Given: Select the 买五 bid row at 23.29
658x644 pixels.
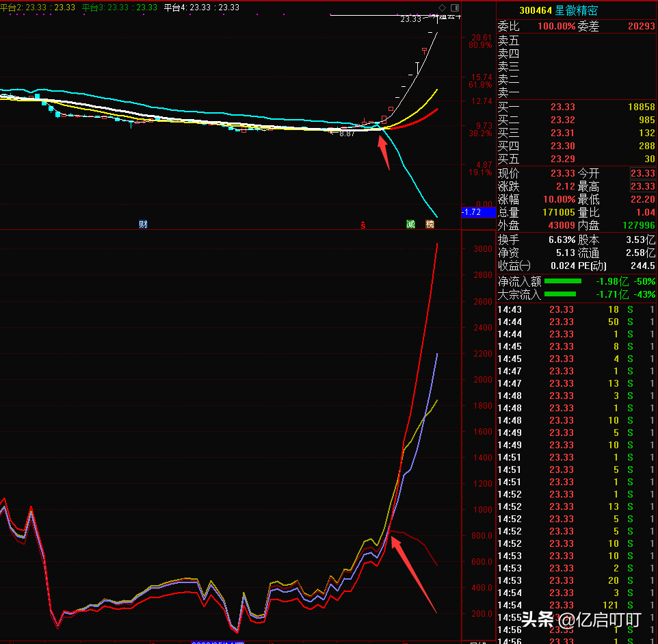Looking at the screenshot, I should click(x=576, y=159).
